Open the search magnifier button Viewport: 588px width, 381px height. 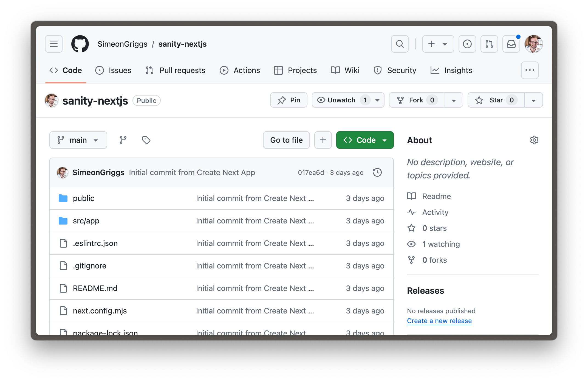(400, 44)
